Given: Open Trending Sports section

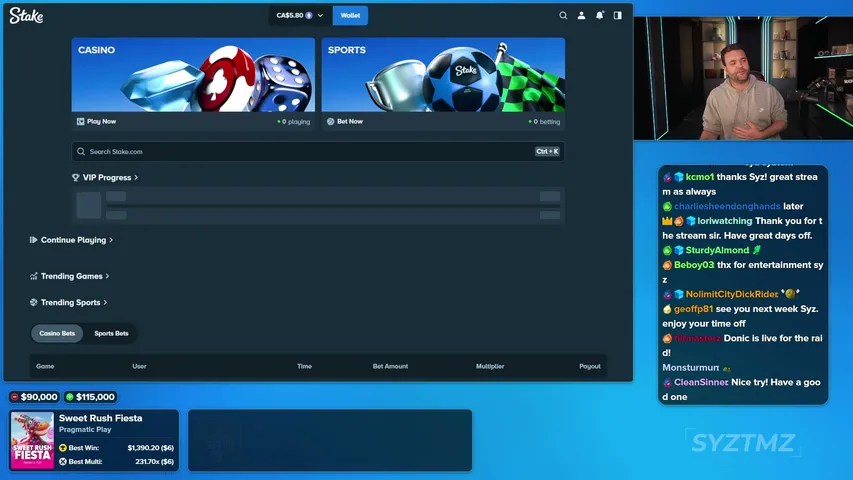Looking at the screenshot, I should tap(70, 303).
